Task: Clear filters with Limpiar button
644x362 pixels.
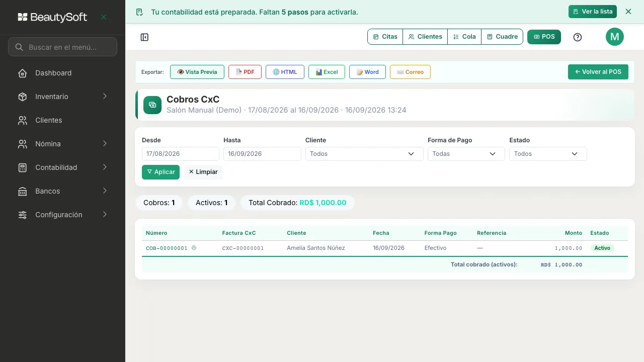Action: (x=203, y=172)
